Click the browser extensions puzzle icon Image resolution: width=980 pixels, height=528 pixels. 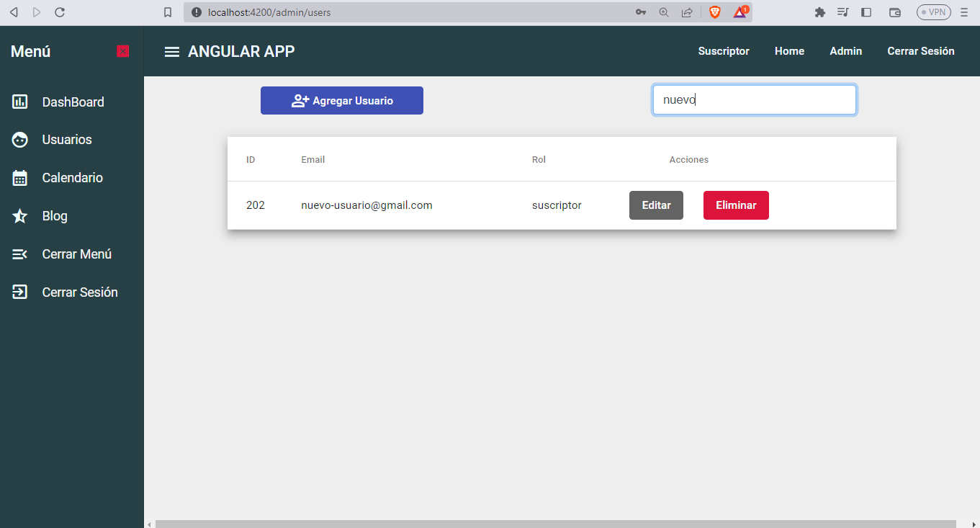pyautogui.click(x=819, y=12)
